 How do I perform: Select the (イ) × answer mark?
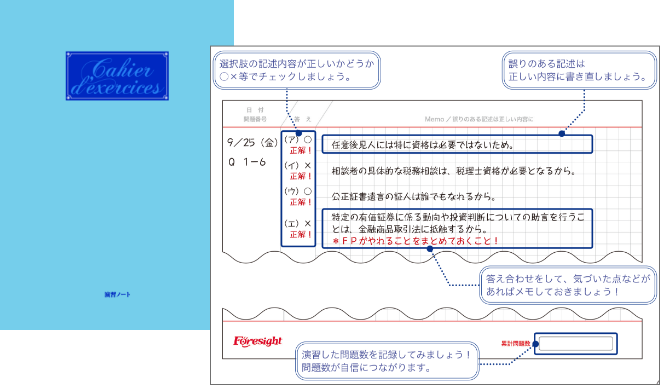tap(298, 166)
